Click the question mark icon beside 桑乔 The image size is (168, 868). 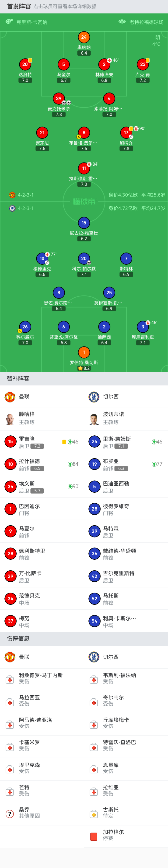pyautogui.click(x=10, y=814)
